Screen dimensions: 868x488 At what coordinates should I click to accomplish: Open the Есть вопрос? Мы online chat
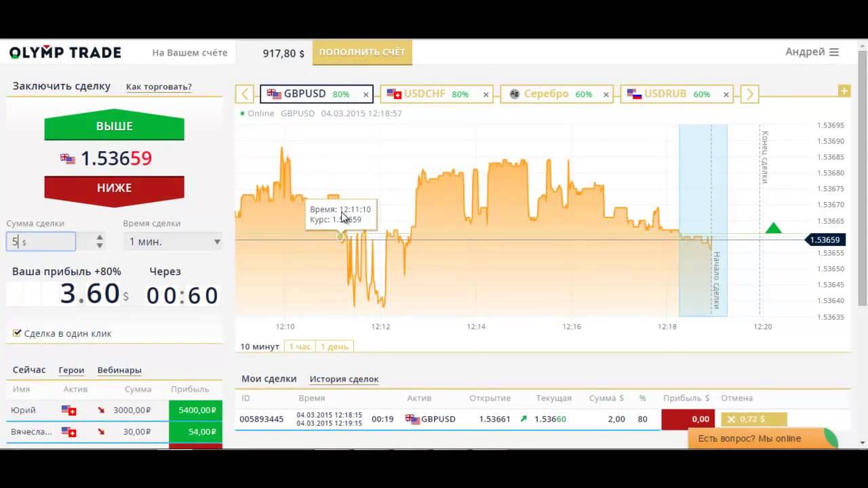pyautogui.click(x=763, y=439)
